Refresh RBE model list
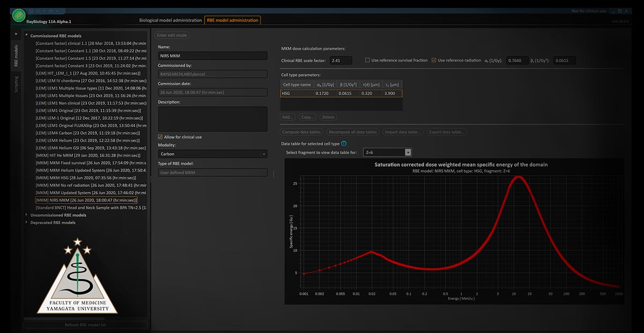Screen dimensions: 644x333 [x=85, y=325]
